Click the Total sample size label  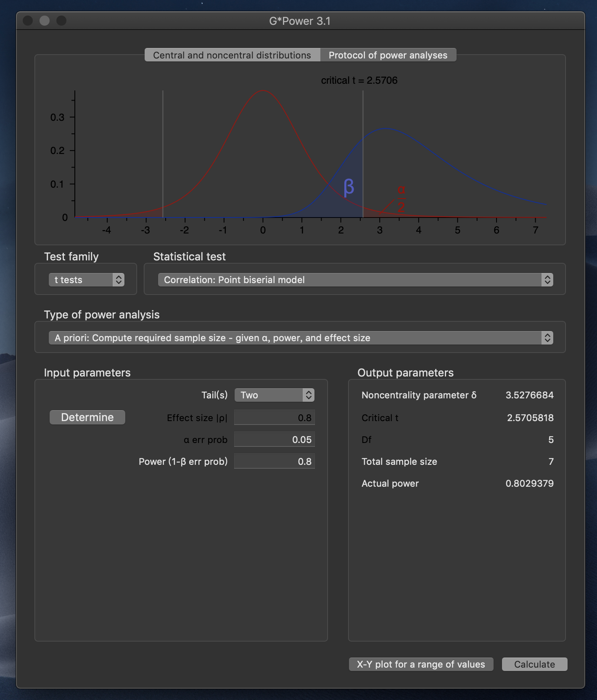(x=399, y=461)
